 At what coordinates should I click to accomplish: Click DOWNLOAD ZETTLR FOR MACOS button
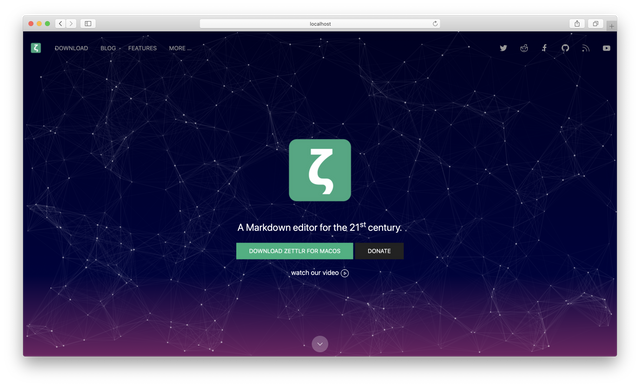pos(295,251)
